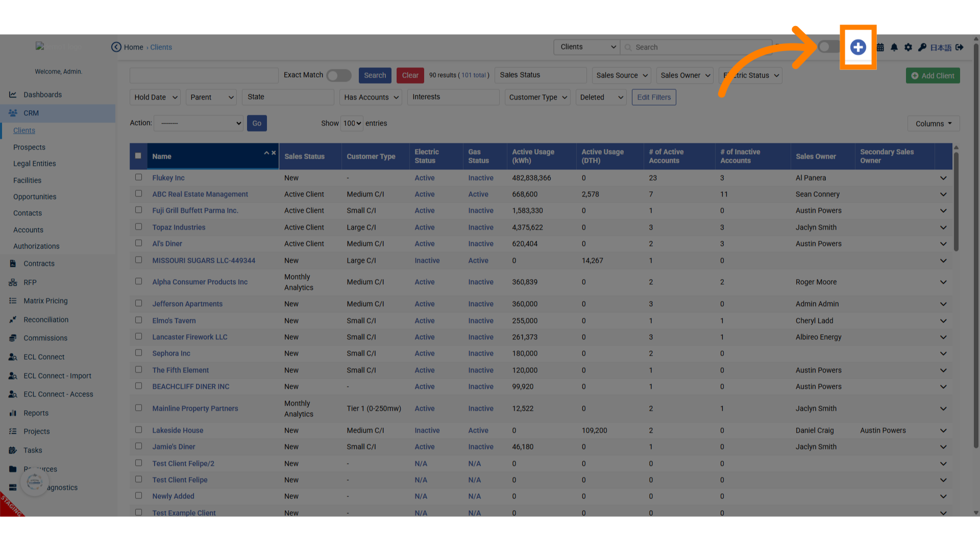Click the Diagnostics server icon
This screenshot has height=551, width=980.
click(13, 487)
